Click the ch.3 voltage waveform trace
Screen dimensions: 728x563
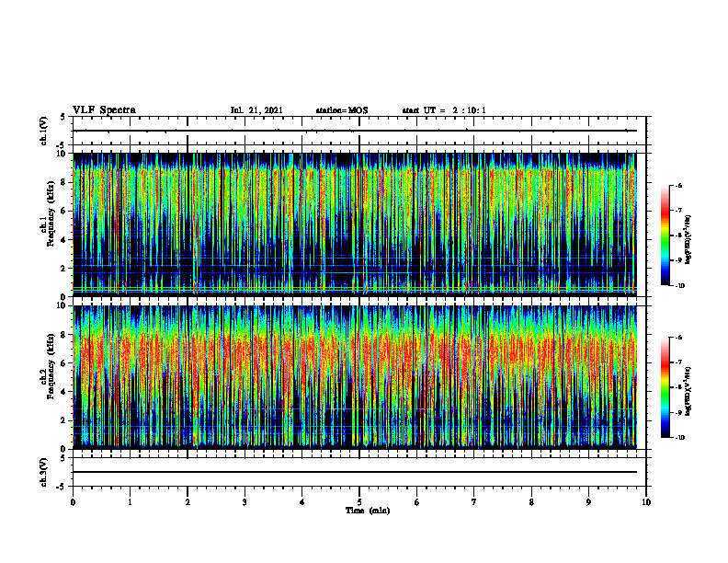click(x=355, y=472)
